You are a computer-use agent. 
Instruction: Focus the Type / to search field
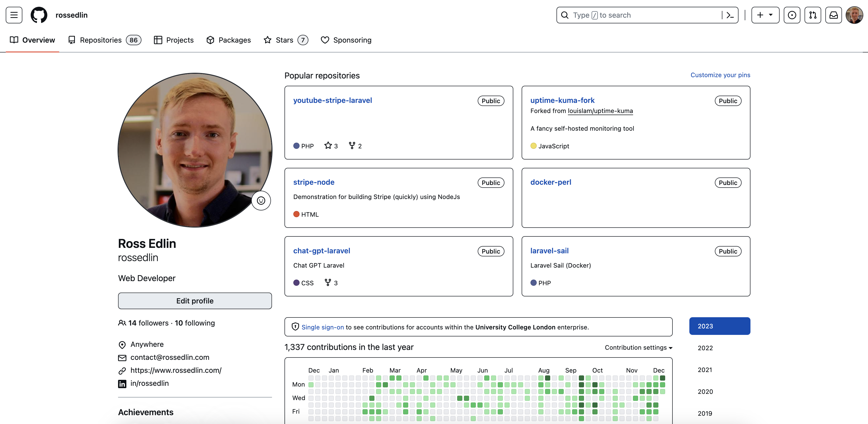click(647, 15)
